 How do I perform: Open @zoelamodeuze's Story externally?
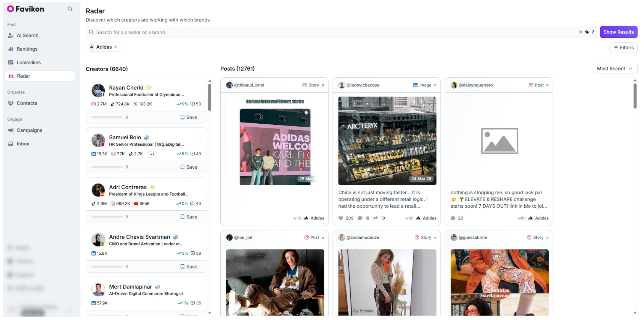pyautogui.click(x=435, y=238)
